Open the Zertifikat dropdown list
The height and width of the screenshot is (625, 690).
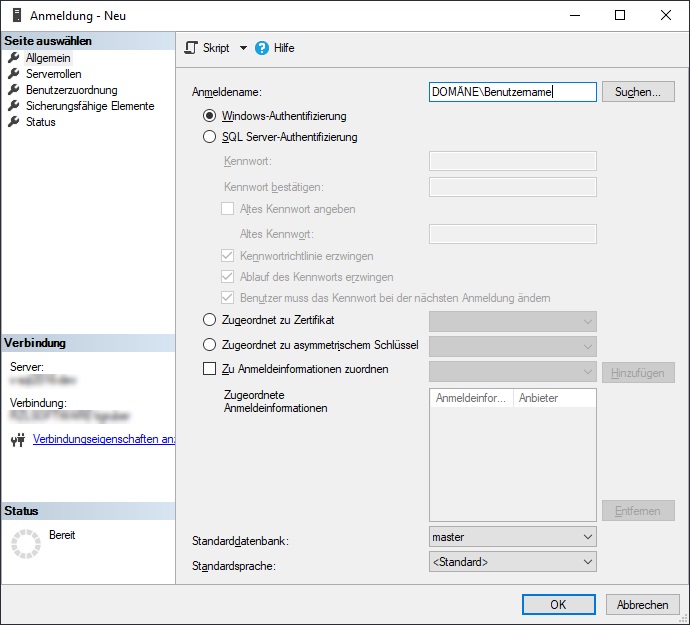point(513,321)
